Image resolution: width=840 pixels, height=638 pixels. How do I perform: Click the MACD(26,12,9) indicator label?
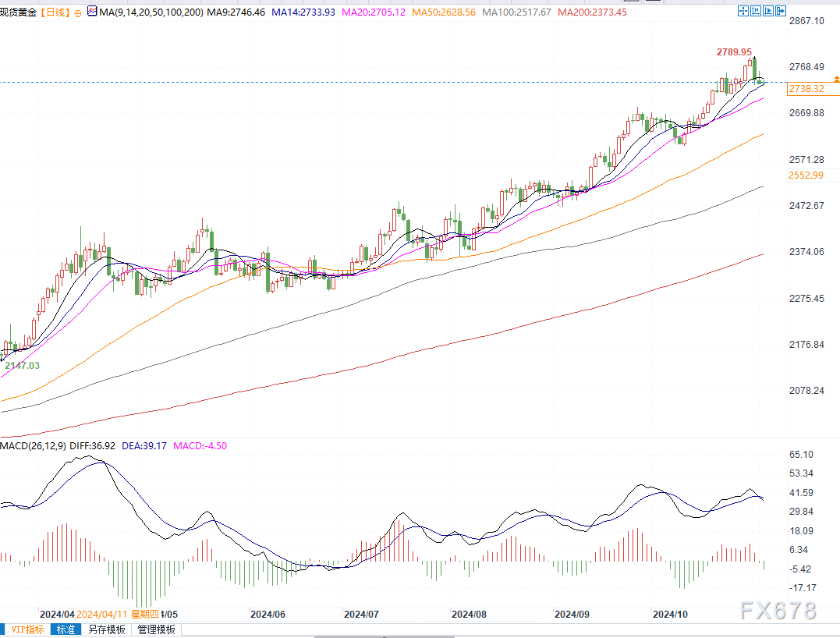pyautogui.click(x=33, y=445)
